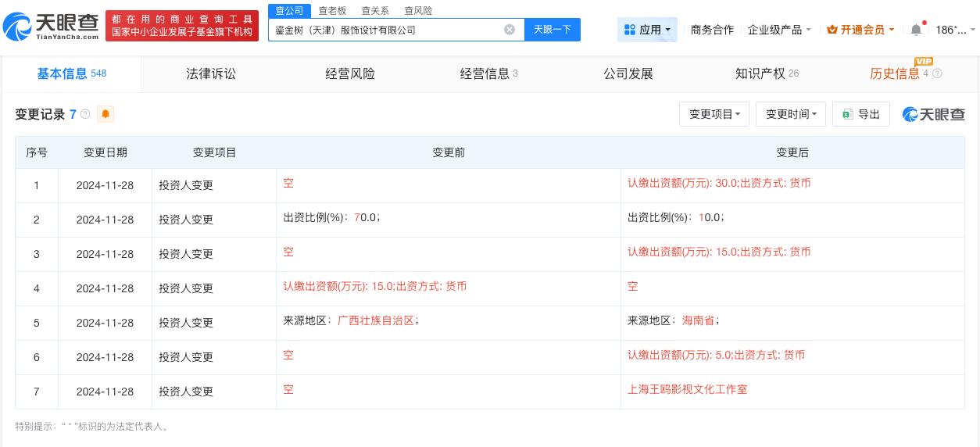980x447 pixels.
Task: Click 认缴出资额 5.0 value in row 6
Action: pyautogui.click(x=716, y=355)
